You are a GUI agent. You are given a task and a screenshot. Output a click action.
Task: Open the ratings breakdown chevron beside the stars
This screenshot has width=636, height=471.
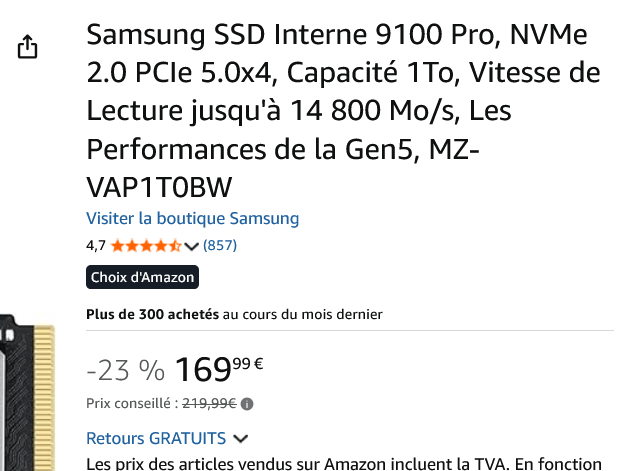(x=192, y=246)
